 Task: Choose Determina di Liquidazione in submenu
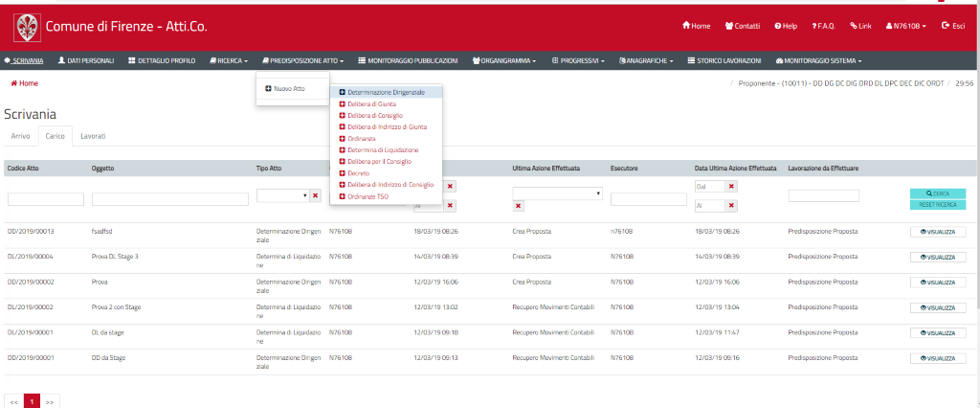[382, 150]
